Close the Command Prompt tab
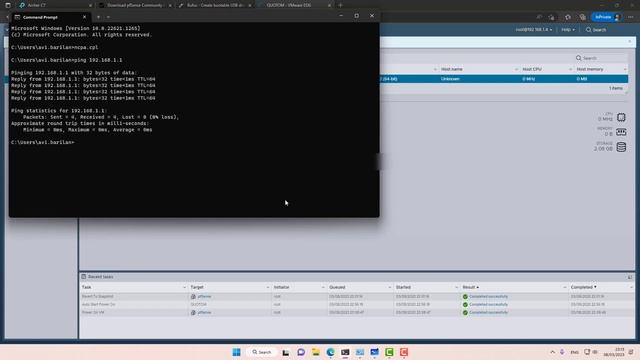 coord(84,17)
